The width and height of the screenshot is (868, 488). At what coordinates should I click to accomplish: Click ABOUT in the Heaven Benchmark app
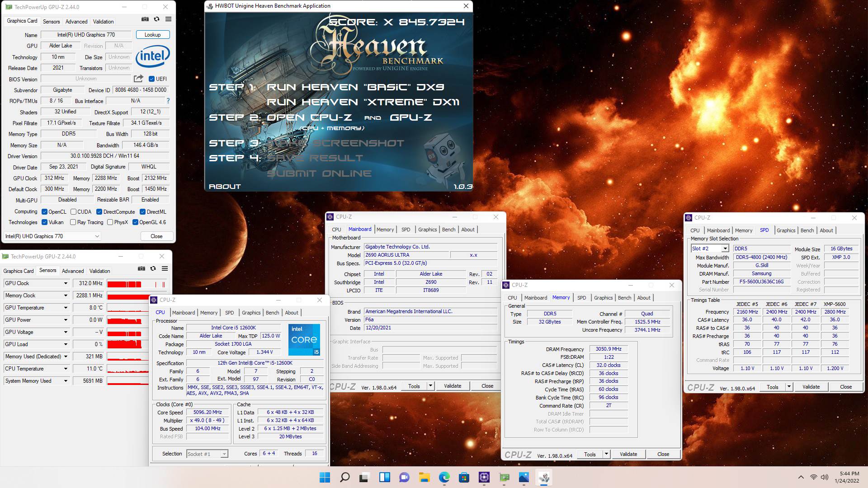click(225, 186)
